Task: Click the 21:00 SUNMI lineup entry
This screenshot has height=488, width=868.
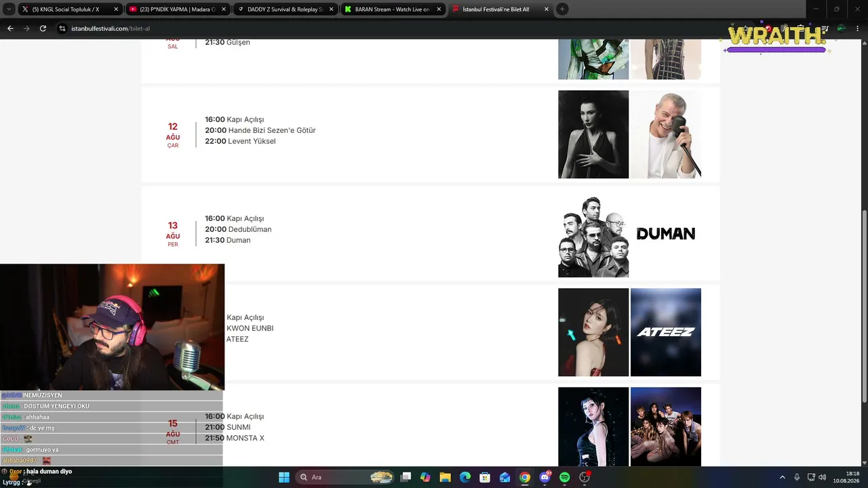Action: pyautogui.click(x=228, y=427)
